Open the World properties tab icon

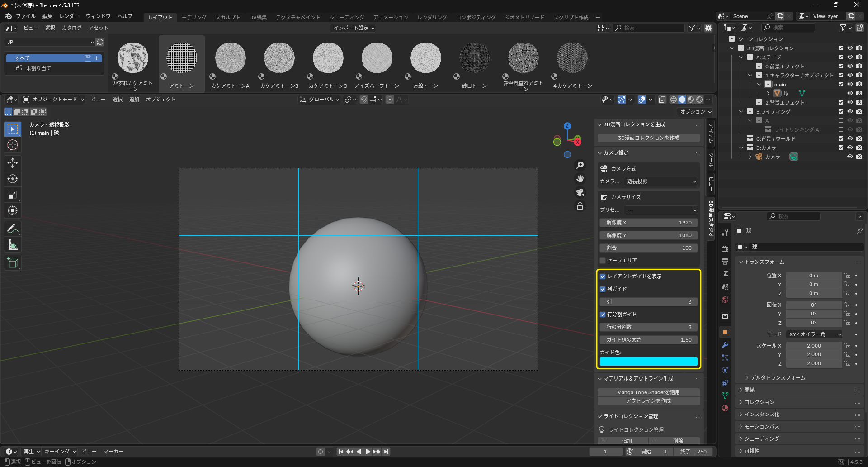[x=725, y=300]
